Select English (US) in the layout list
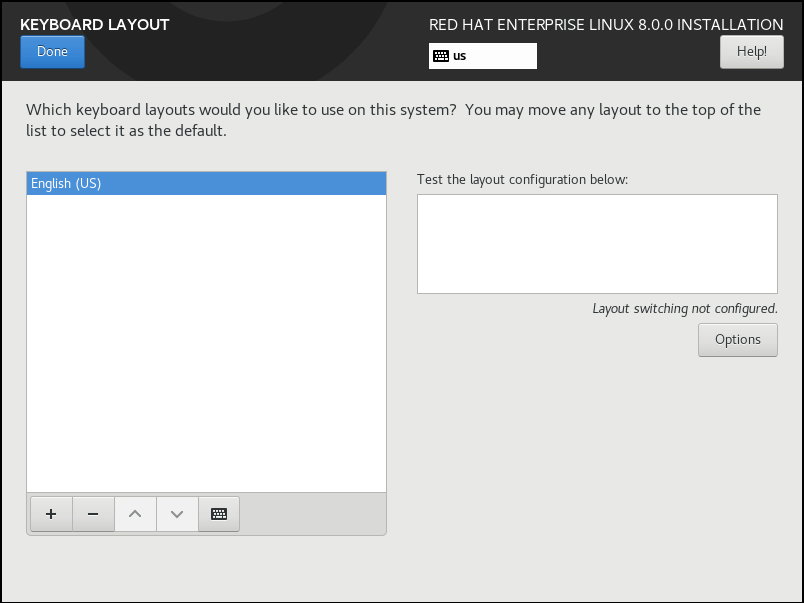 click(206, 184)
